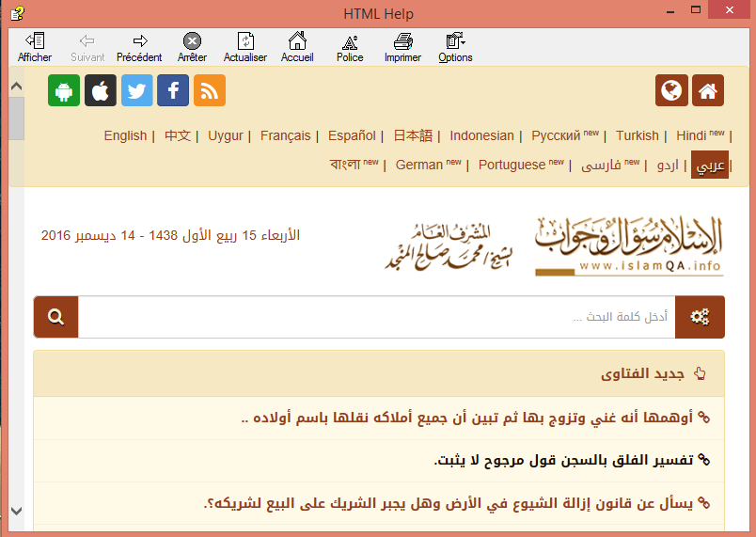Click the date text 14 ديسمبر 2016

[88, 235]
